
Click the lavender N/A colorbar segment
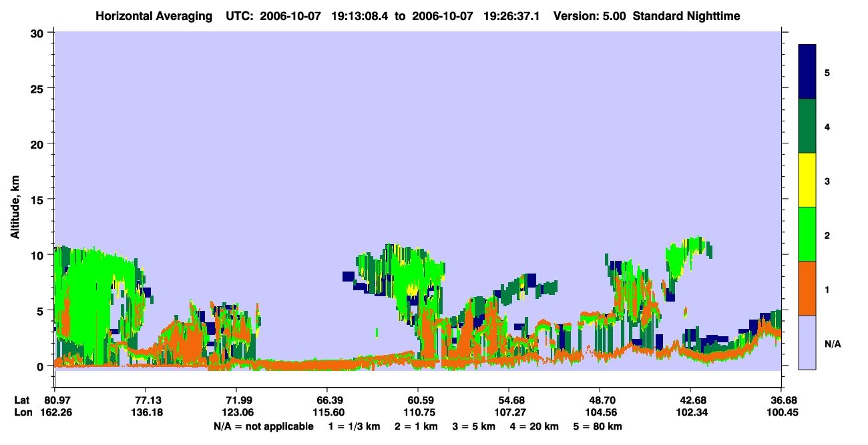pyautogui.click(x=807, y=342)
